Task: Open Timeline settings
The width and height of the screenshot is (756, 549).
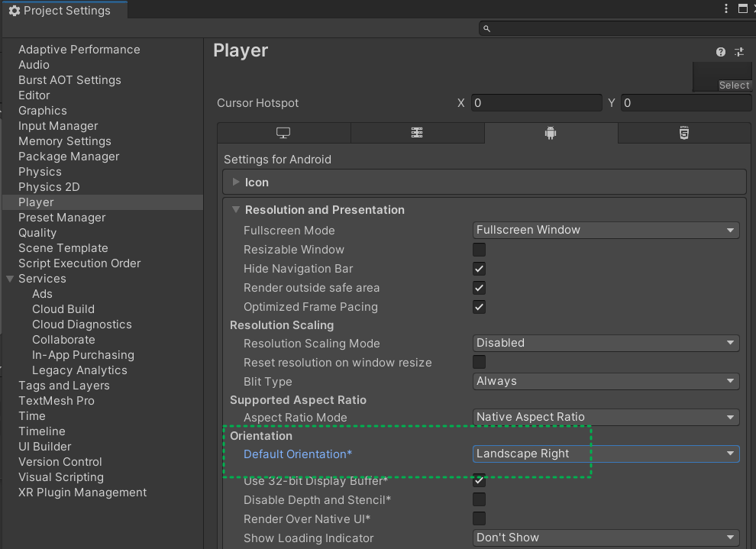Action: click(42, 431)
